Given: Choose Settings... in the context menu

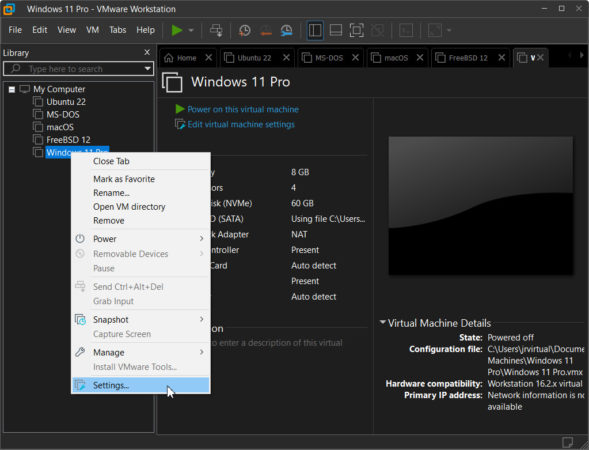Looking at the screenshot, I should (x=141, y=385).
